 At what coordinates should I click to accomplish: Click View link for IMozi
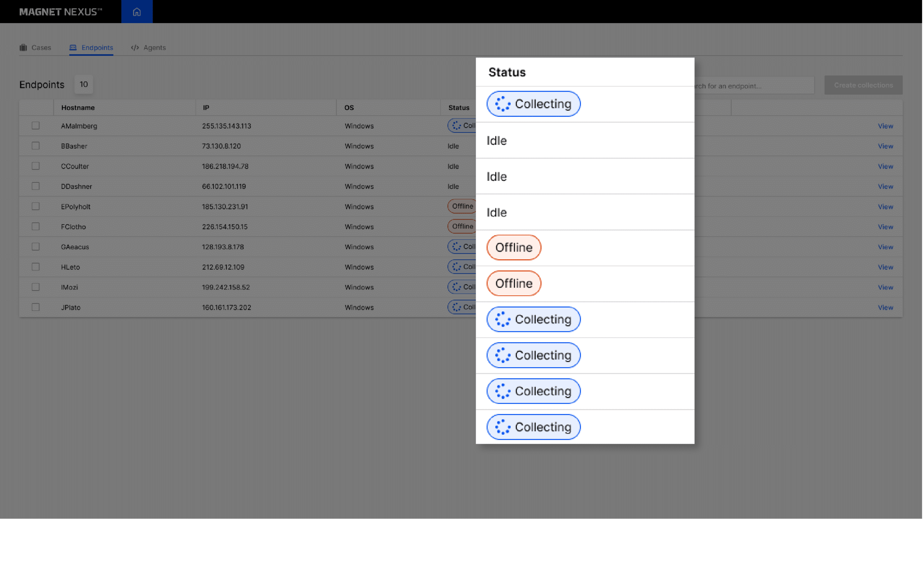(x=885, y=287)
